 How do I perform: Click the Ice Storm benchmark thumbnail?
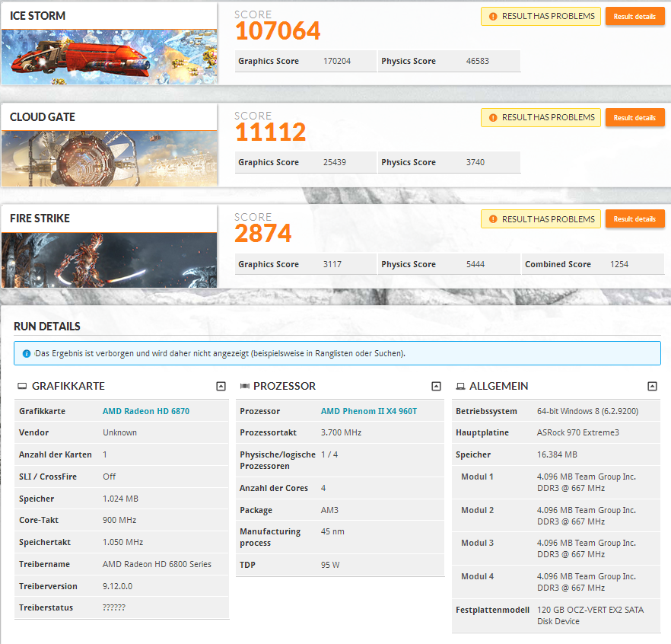pos(109,57)
